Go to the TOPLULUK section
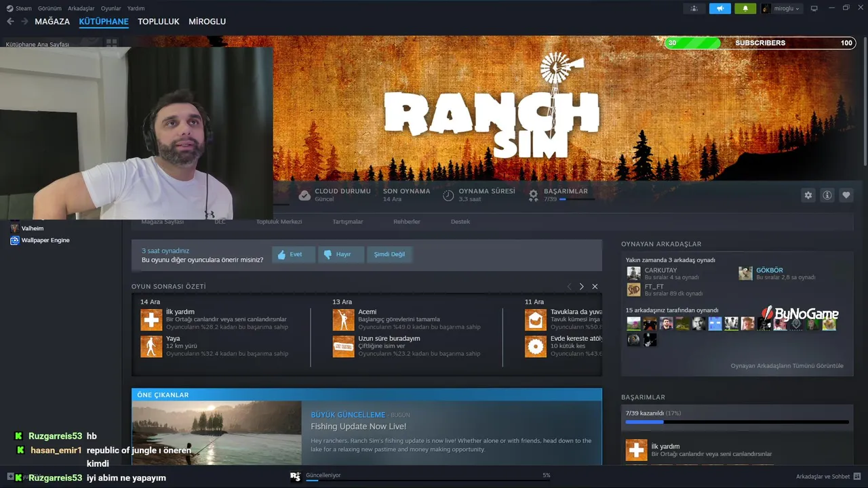 coord(159,22)
